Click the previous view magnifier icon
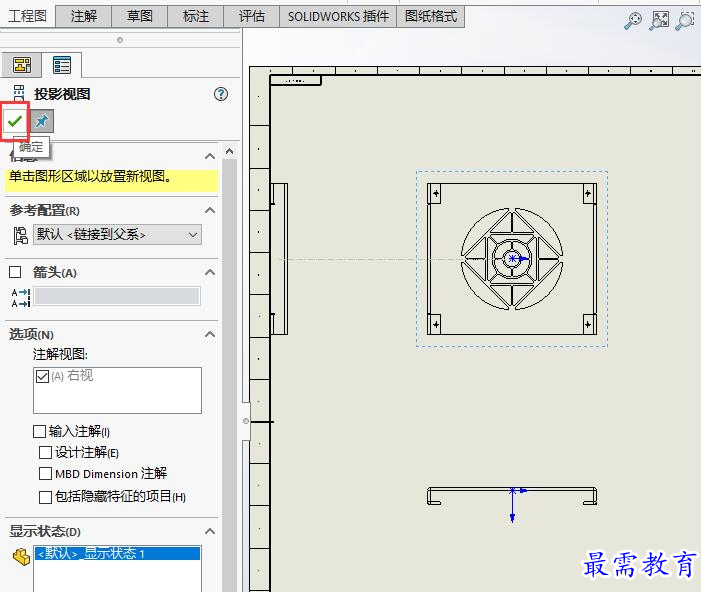705x596 pixels. coord(633,20)
